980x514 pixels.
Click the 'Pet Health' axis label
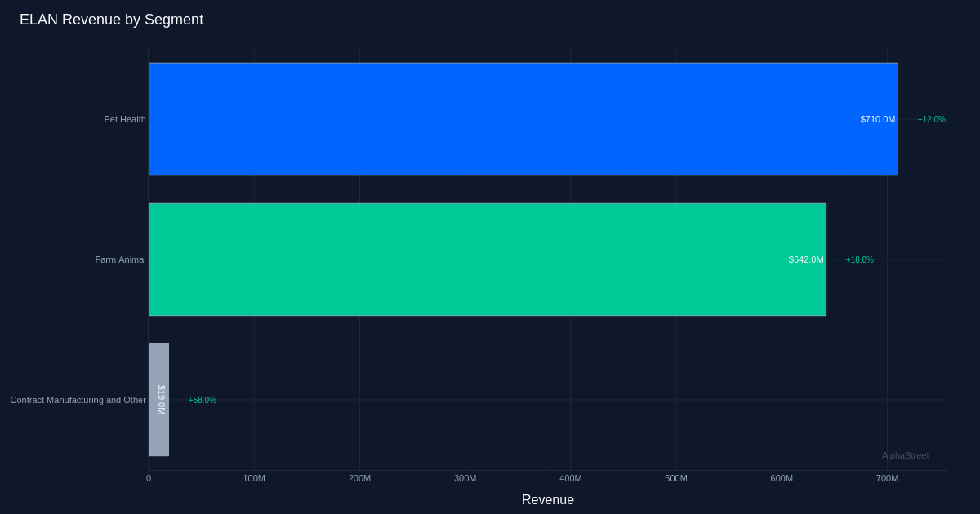coord(125,119)
